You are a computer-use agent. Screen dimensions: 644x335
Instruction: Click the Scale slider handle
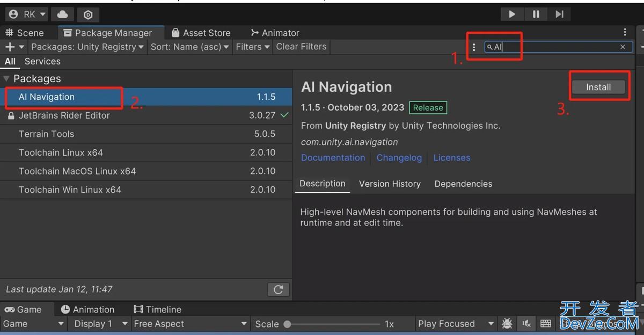pos(287,324)
